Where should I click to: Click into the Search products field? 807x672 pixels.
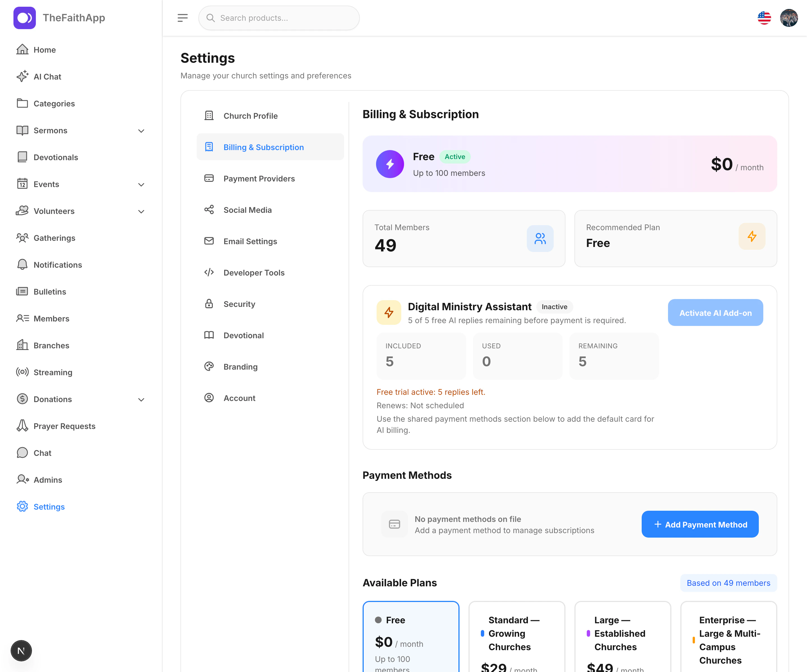279,18
